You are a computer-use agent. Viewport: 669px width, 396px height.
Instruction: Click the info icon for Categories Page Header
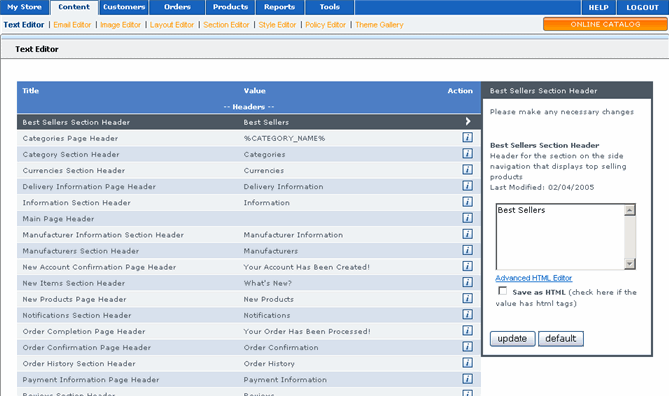(x=467, y=137)
